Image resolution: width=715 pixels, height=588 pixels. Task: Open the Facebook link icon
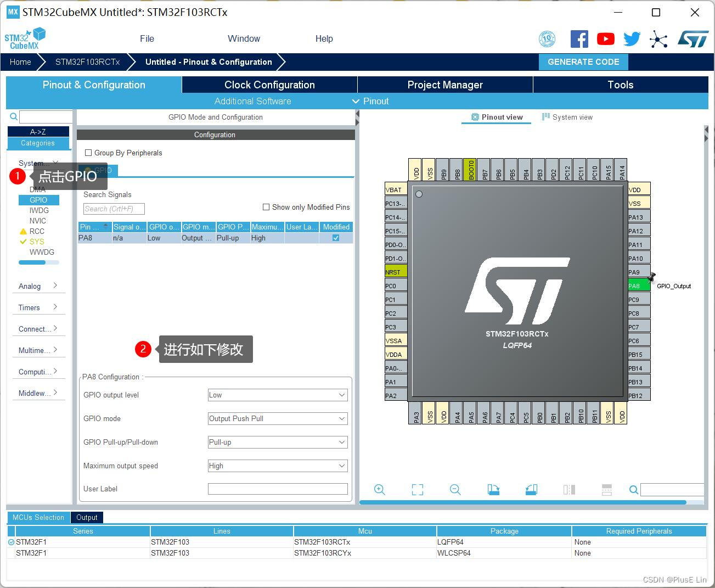pyautogui.click(x=579, y=39)
